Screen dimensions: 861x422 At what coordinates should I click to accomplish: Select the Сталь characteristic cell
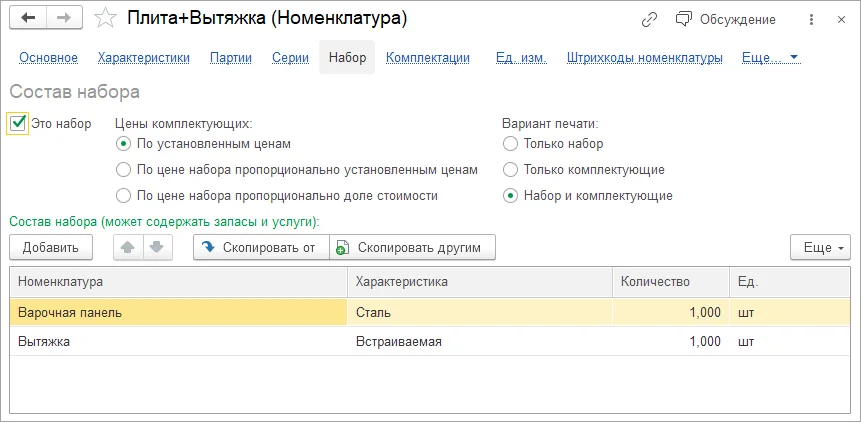click(480, 313)
